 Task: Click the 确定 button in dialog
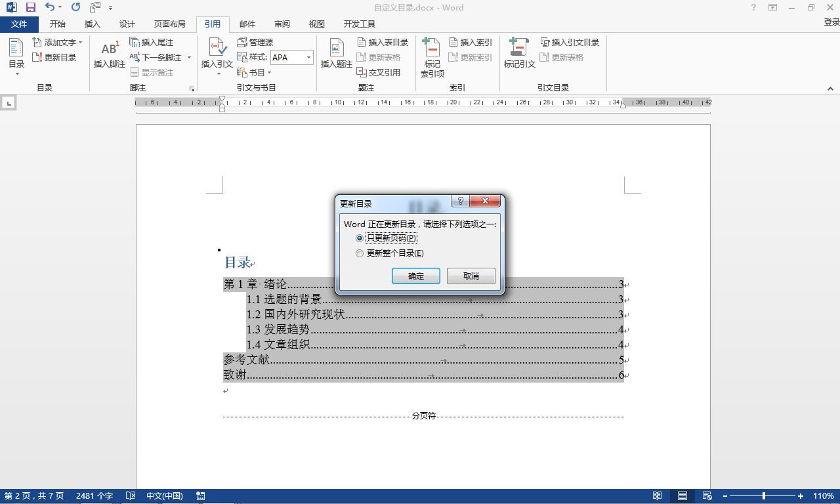(416, 276)
